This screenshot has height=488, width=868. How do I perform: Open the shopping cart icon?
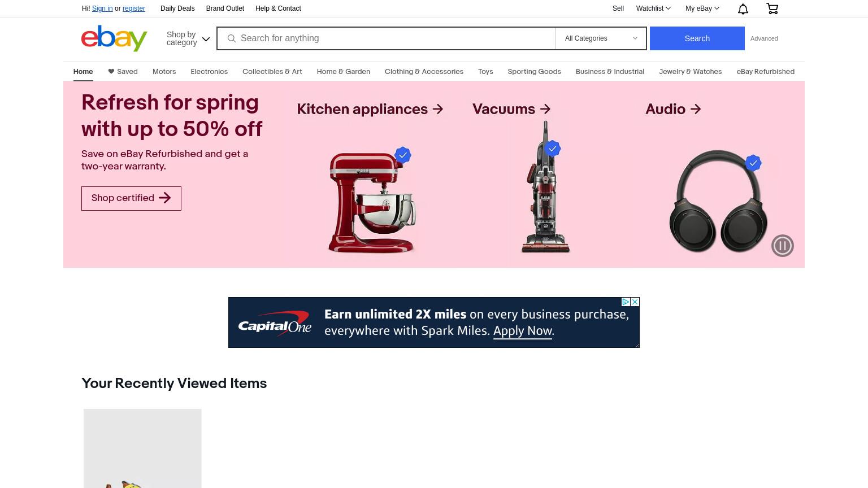(x=772, y=8)
